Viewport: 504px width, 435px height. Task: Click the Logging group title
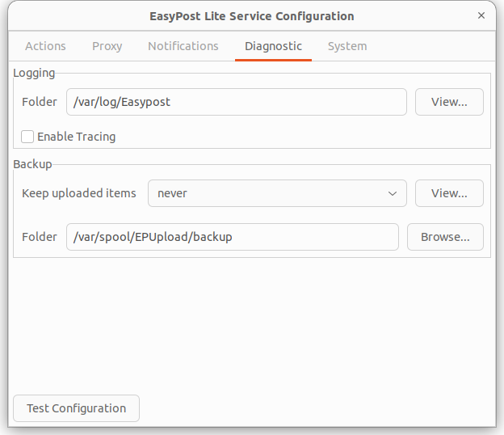pos(34,73)
